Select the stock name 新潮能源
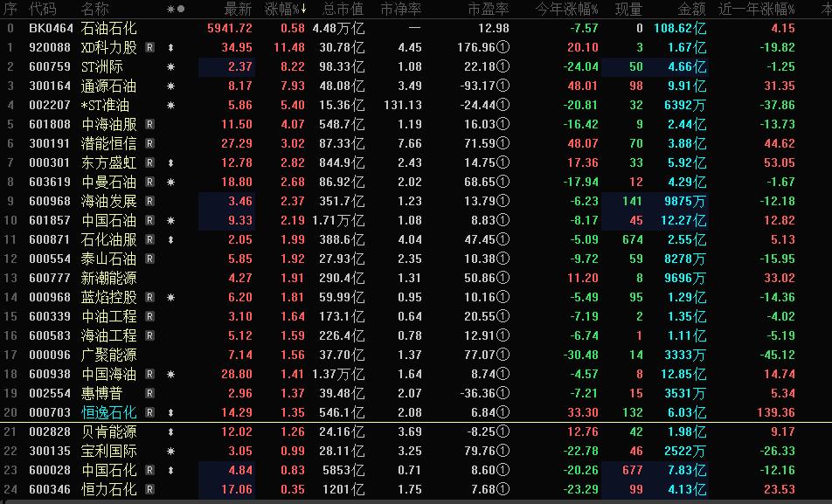The height and width of the screenshot is (504, 832). (x=108, y=278)
